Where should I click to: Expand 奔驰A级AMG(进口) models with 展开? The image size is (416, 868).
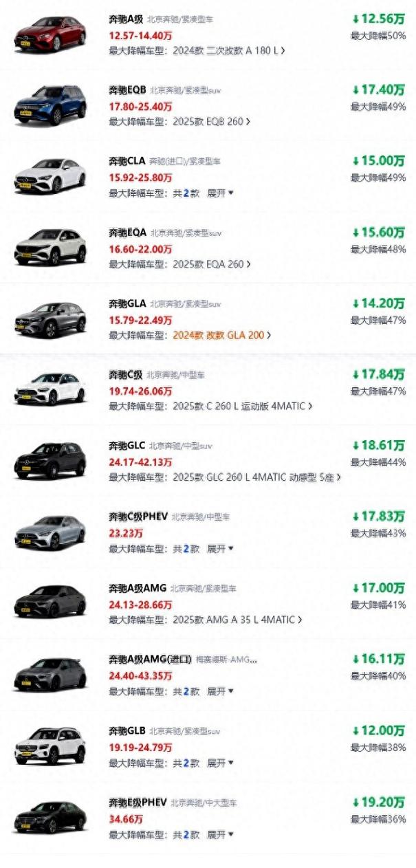[220, 691]
